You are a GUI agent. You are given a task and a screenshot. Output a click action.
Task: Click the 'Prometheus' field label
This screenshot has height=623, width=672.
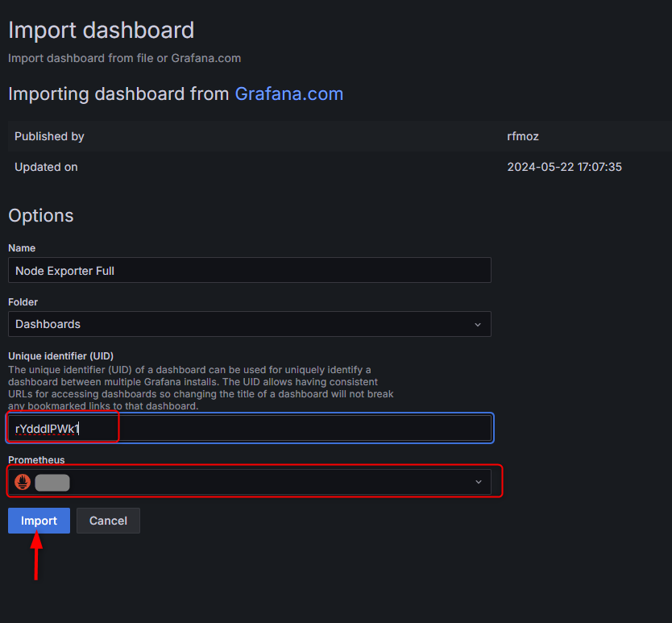click(x=36, y=459)
